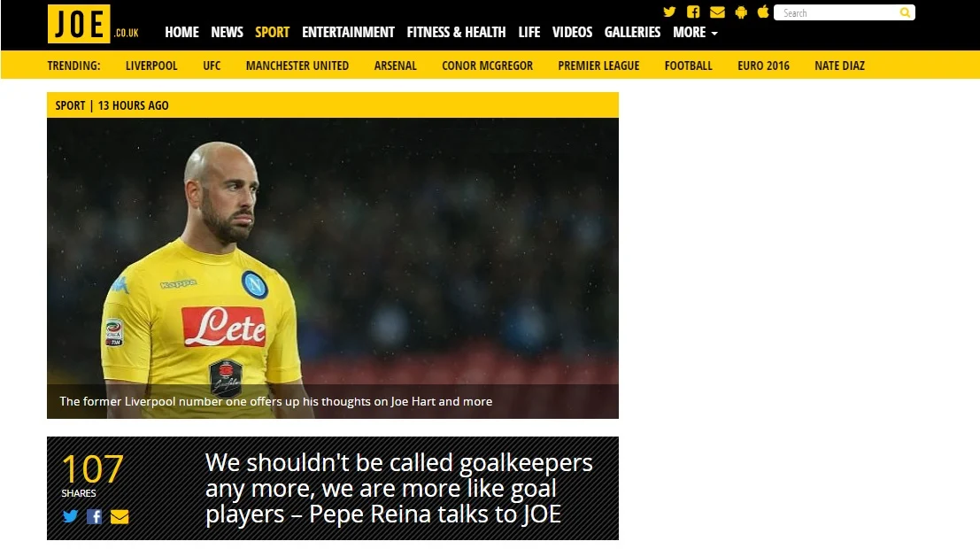Open the GALLERIES menu item
The image size is (980, 549).
point(632,32)
